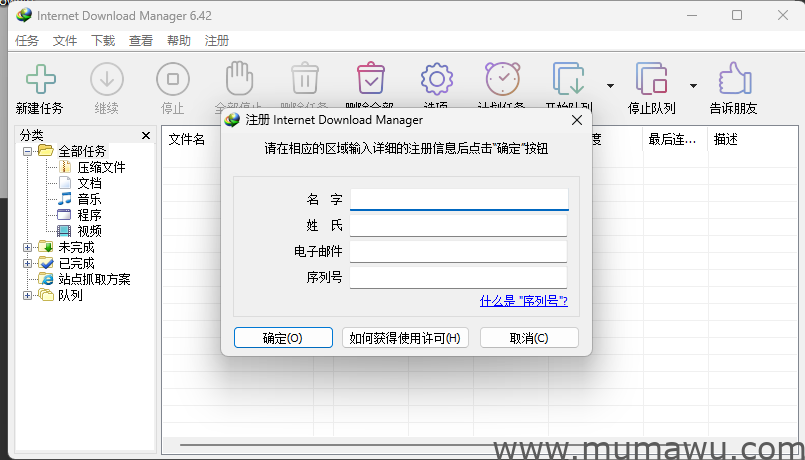The width and height of the screenshot is (805, 460).
Task: Select the 程序 category label
Action: [x=89, y=215]
